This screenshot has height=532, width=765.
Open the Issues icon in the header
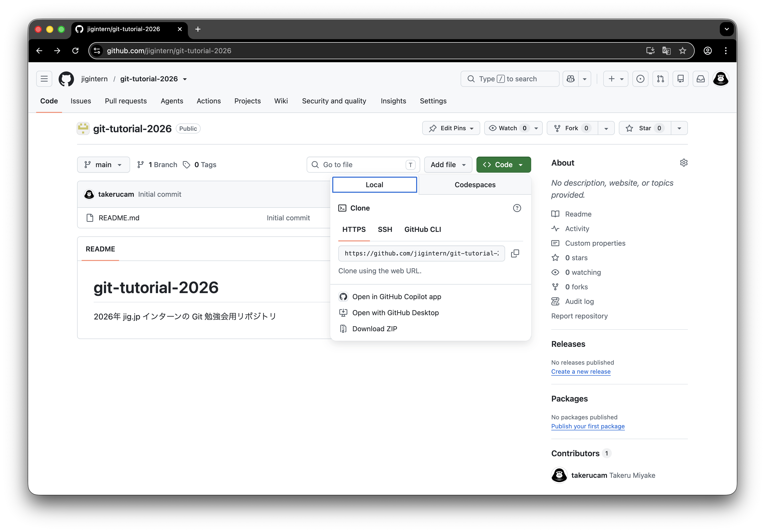pyautogui.click(x=640, y=79)
